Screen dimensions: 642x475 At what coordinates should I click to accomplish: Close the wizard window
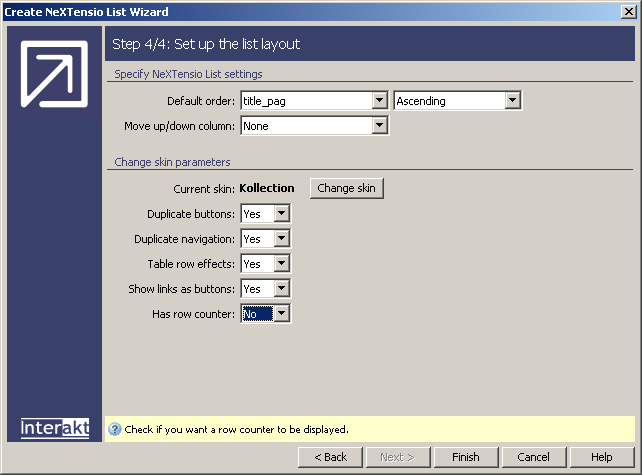point(627,12)
